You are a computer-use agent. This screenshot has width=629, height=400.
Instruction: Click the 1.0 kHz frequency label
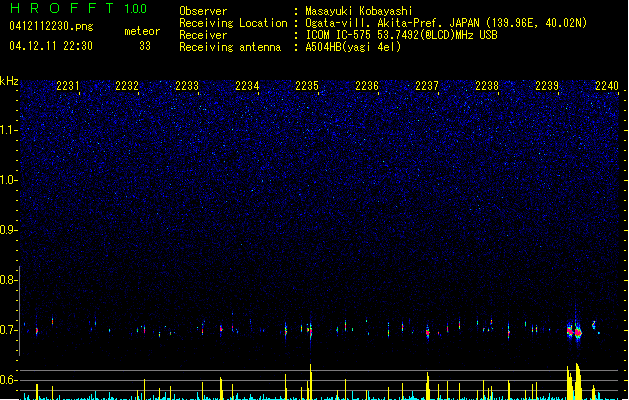click(x=8, y=180)
